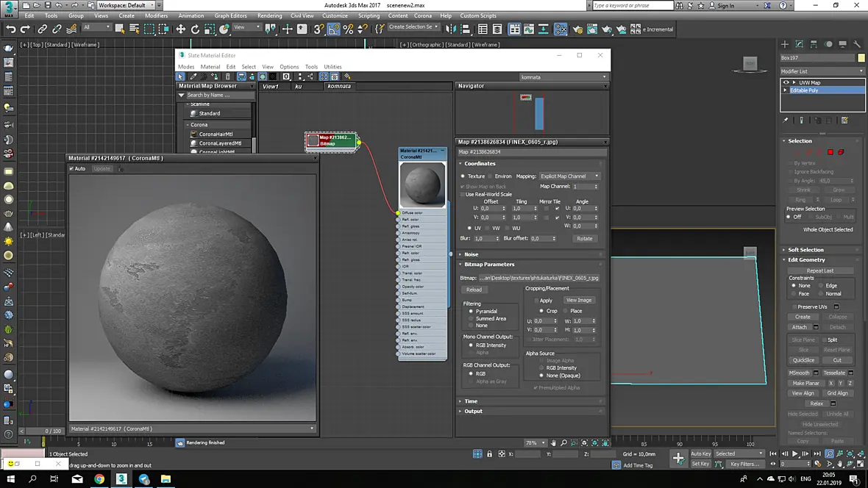Open the Modify command panel tab
The height and width of the screenshot is (488, 868).
(x=800, y=43)
